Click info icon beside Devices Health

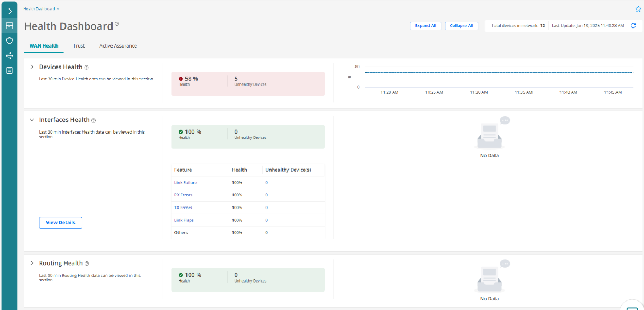coord(86,68)
